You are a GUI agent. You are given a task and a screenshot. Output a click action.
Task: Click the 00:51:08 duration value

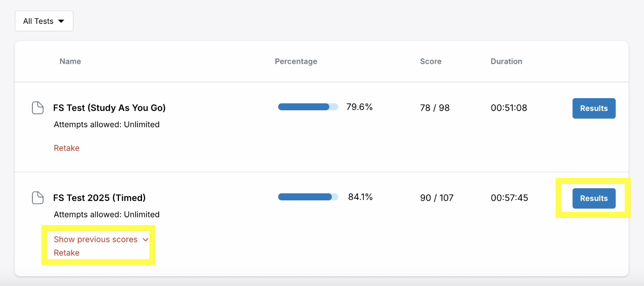[509, 108]
